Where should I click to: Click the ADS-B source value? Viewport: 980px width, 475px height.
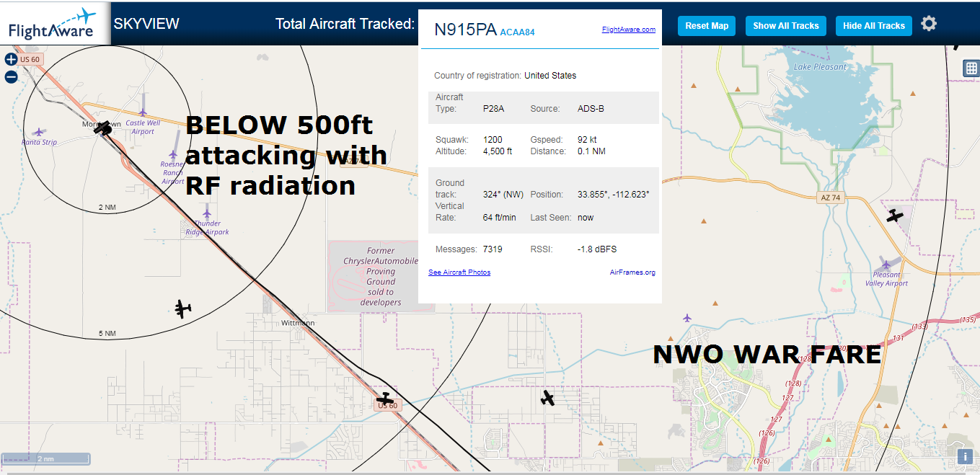tap(591, 109)
